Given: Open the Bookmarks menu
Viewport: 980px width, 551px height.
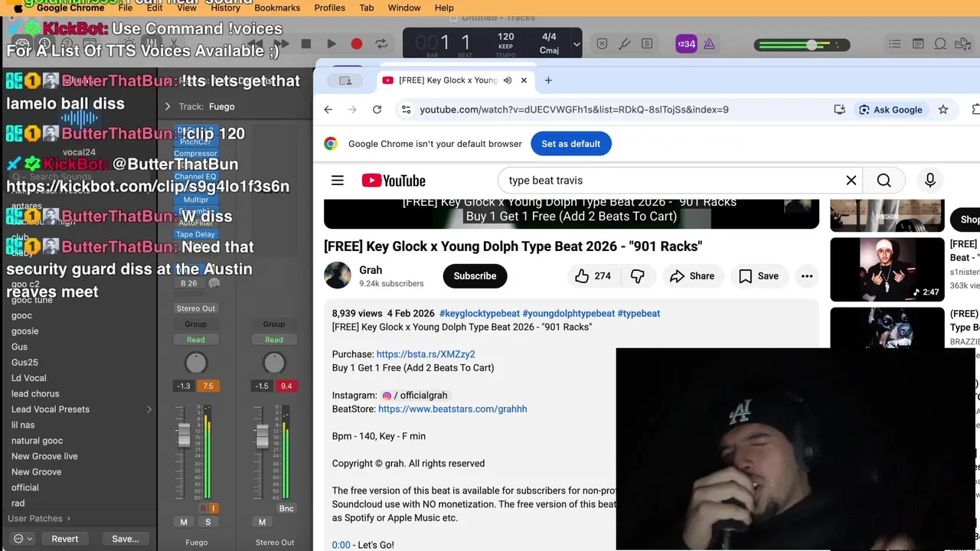Looking at the screenshot, I should (277, 8).
